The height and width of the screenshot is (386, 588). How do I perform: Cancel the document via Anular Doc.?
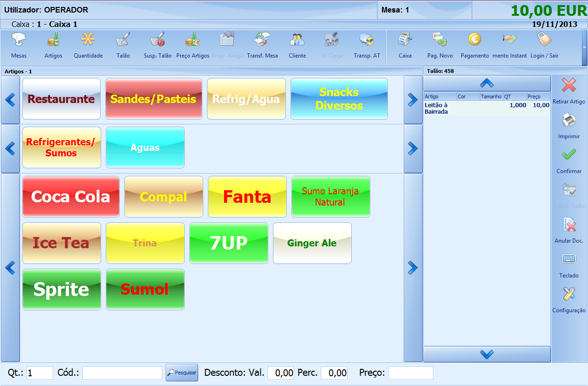[569, 230]
